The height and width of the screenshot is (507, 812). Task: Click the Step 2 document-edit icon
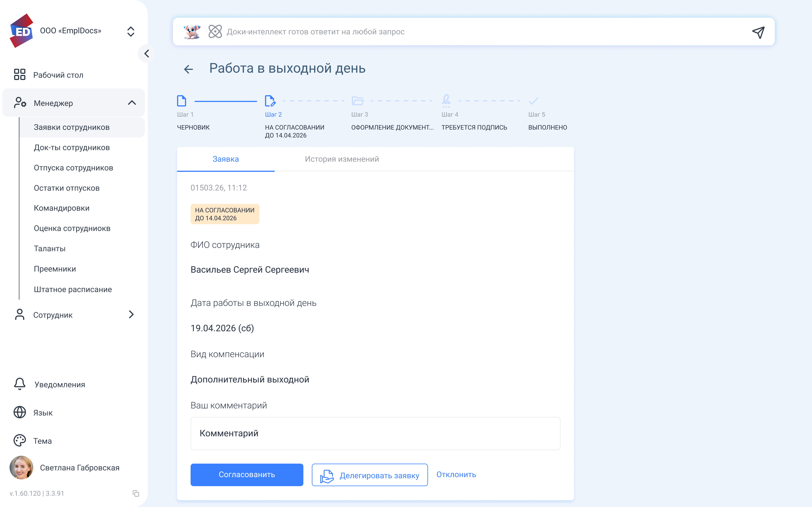(270, 101)
